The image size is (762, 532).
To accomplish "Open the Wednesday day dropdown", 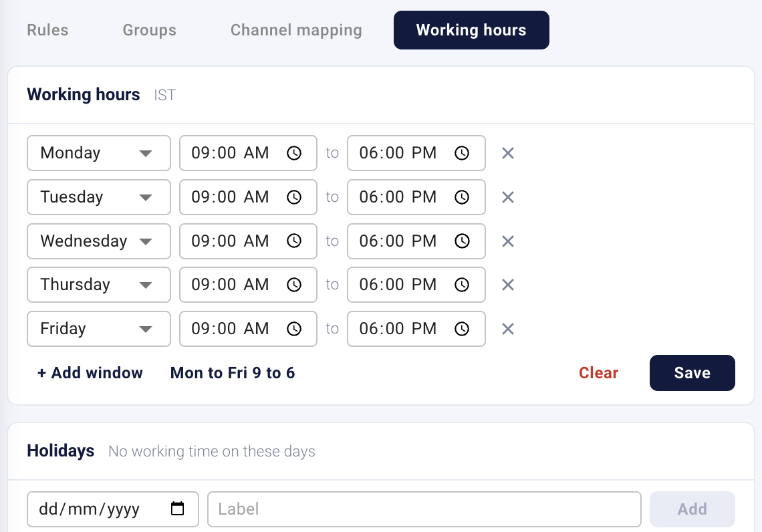I will (x=99, y=241).
